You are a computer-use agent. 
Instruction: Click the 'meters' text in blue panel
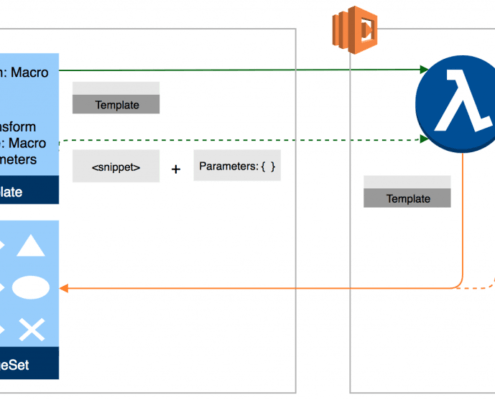click(18, 160)
